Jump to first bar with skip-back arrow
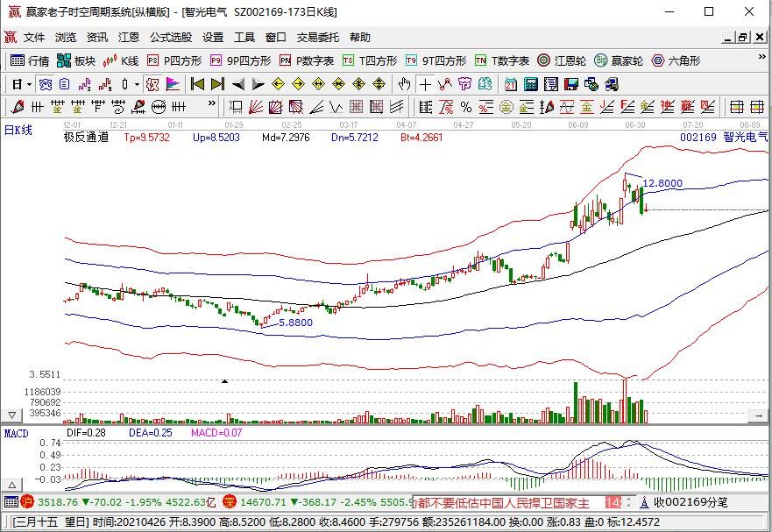This screenshot has height=532, width=772. click(x=197, y=84)
